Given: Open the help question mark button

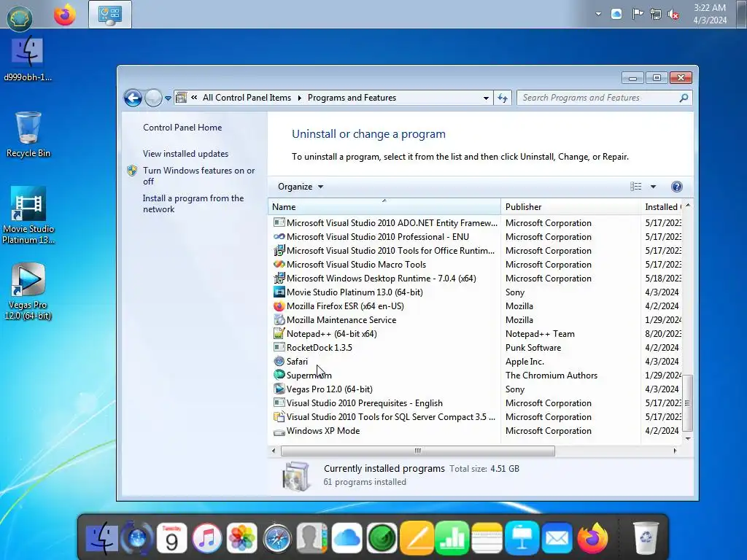Looking at the screenshot, I should [676, 187].
